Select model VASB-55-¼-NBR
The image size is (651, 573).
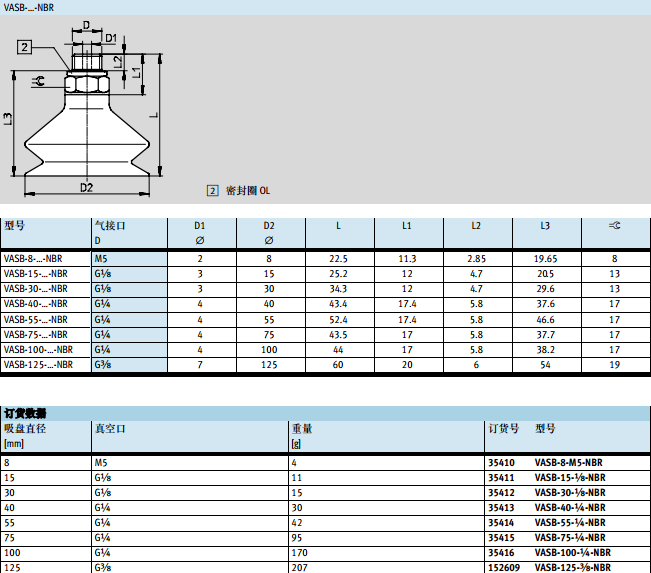point(570,522)
